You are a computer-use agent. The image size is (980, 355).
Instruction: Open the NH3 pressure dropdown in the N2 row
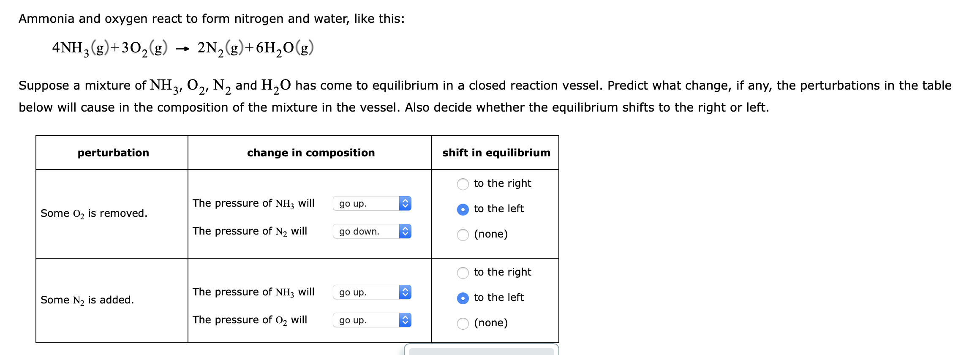click(x=367, y=292)
